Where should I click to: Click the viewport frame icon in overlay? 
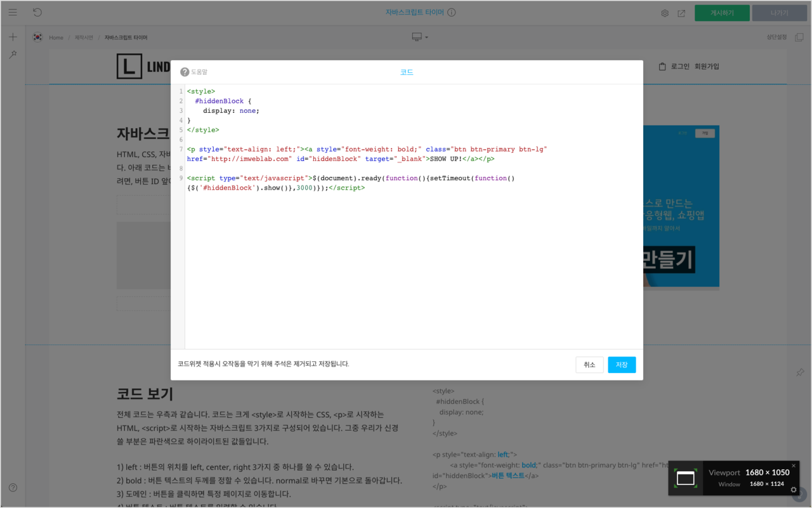click(686, 478)
